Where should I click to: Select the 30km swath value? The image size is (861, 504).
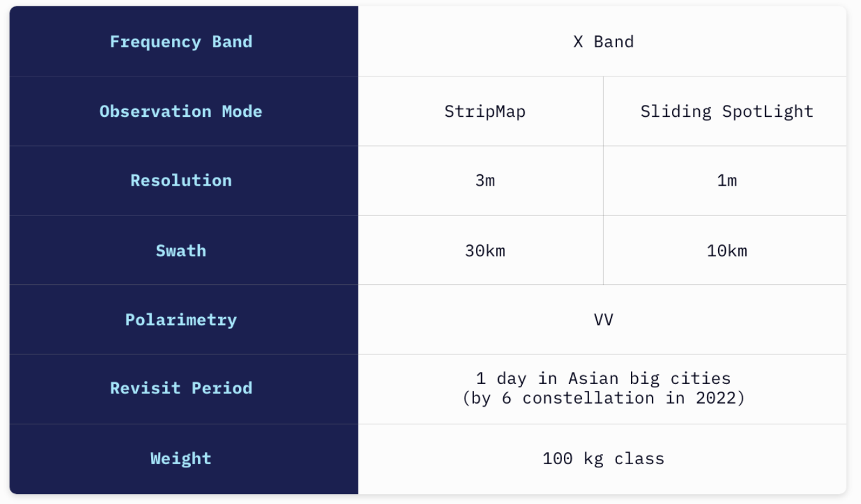tap(481, 250)
